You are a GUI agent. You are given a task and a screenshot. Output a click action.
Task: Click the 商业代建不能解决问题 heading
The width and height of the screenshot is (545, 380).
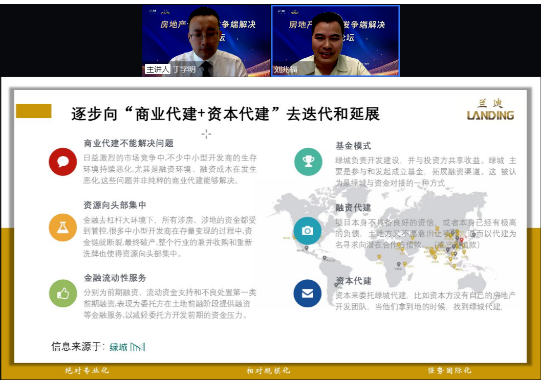coord(129,143)
